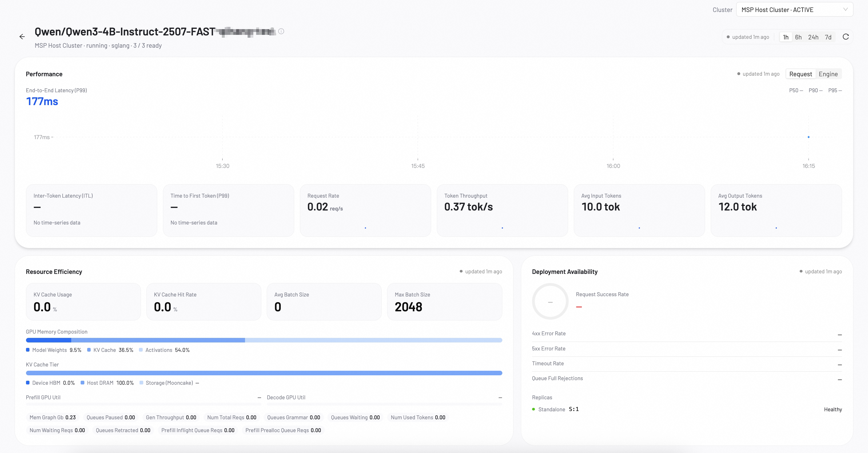Open the Time to First Token card
868x453 pixels.
tap(228, 210)
